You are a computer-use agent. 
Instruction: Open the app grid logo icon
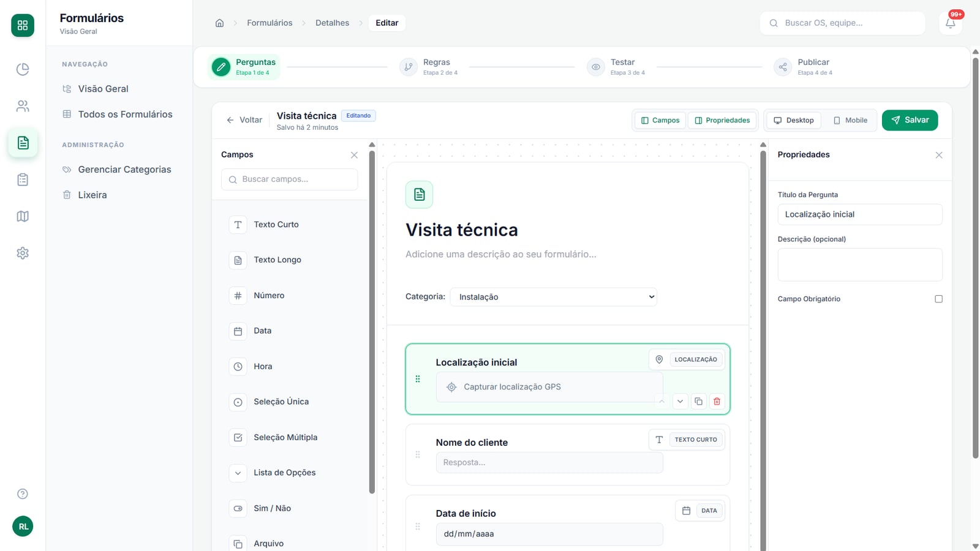pyautogui.click(x=23, y=25)
